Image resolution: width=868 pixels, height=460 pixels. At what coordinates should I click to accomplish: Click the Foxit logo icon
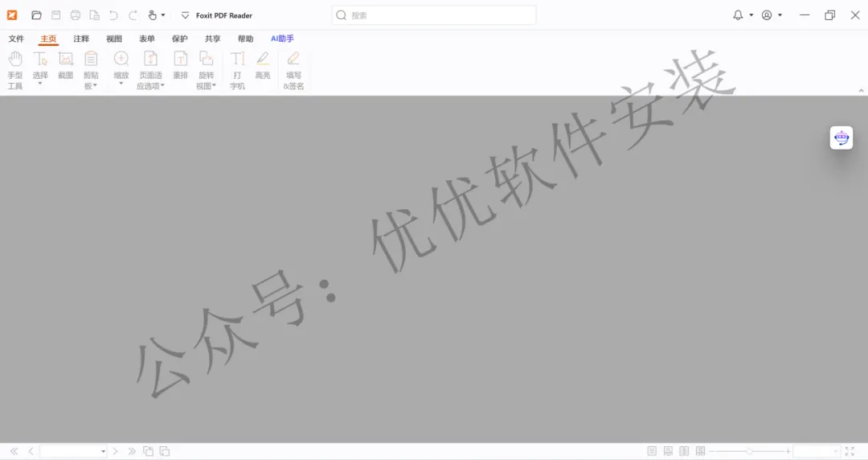point(12,15)
